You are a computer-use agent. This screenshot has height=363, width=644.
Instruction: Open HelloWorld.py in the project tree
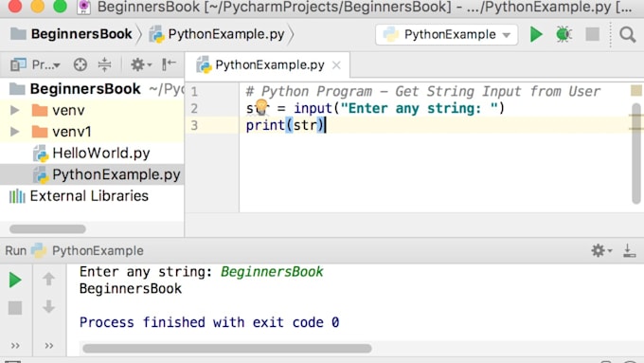pos(91,154)
